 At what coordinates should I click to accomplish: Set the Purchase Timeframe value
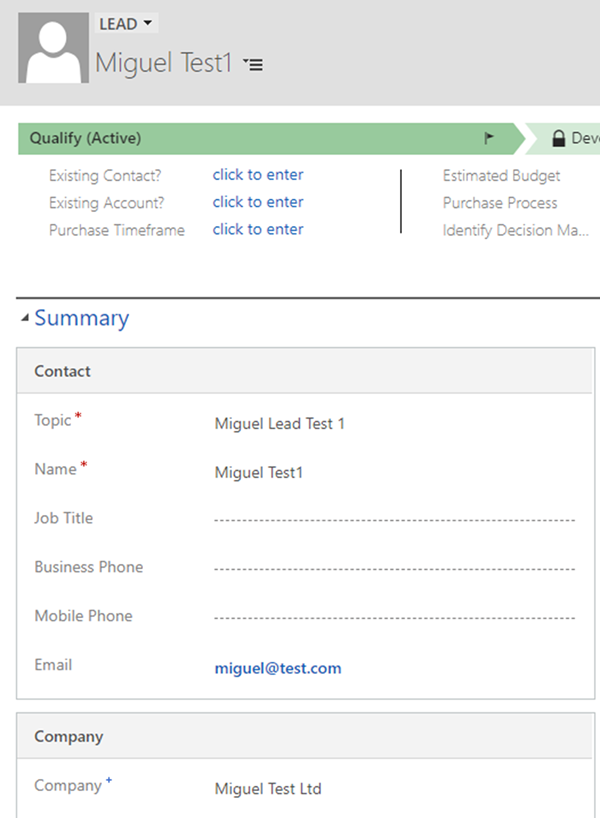(x=258, y=229)
